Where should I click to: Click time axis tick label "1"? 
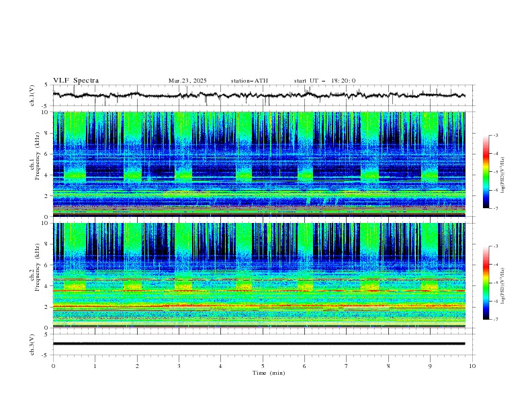(x=95, y=366)
